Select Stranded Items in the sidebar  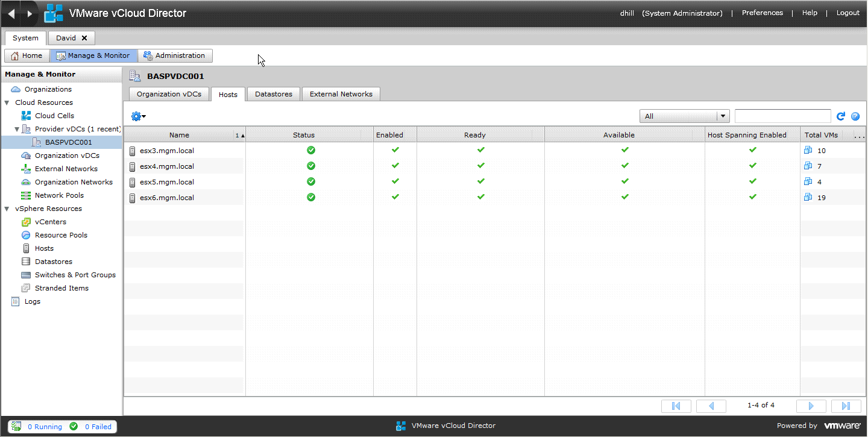[61, 288]
